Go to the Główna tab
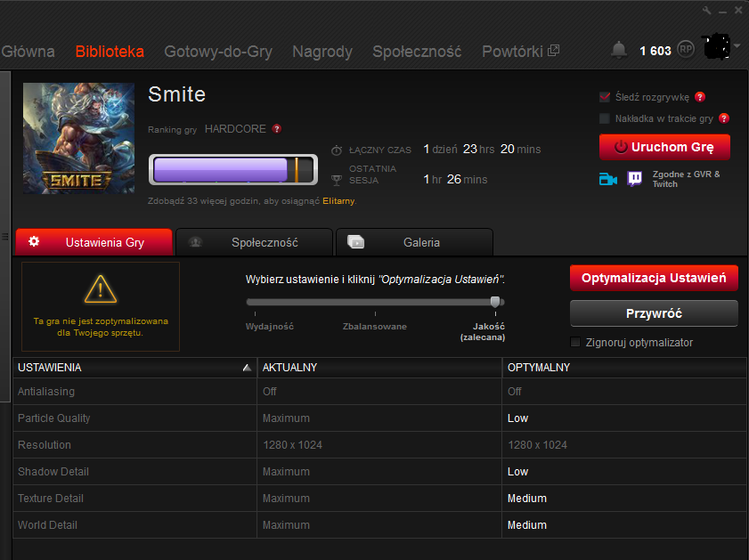Viewport: 749px width, 560px height. [x=28, y=51]
